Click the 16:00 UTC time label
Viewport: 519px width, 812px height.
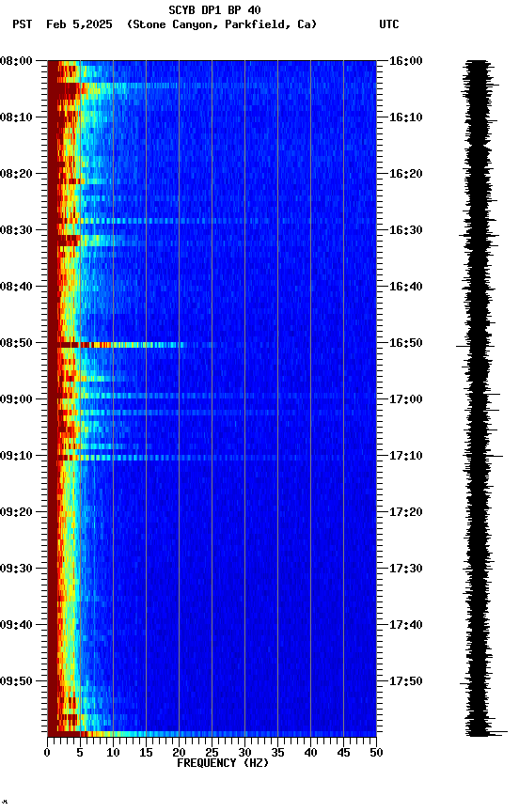[405, 61]
